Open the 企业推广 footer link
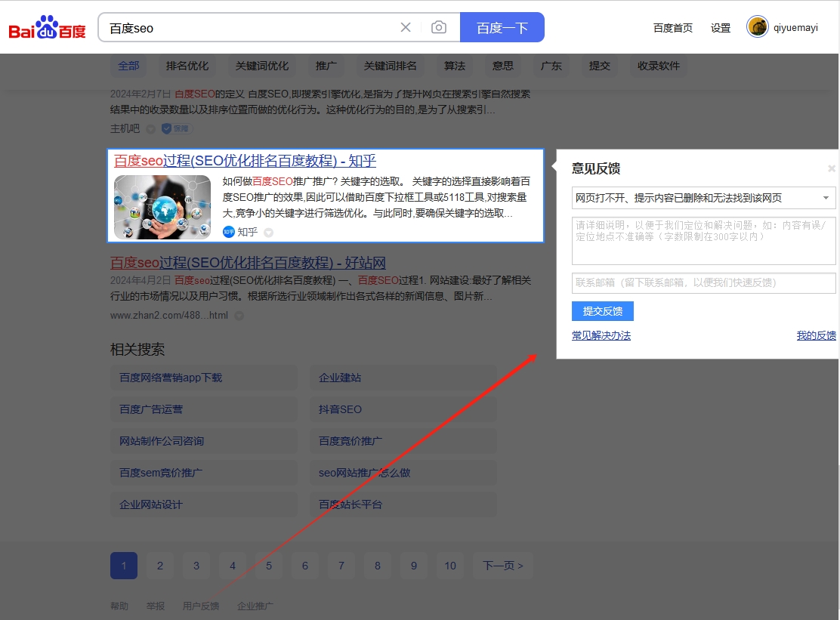The image size is (840, 620). point(255,606)
